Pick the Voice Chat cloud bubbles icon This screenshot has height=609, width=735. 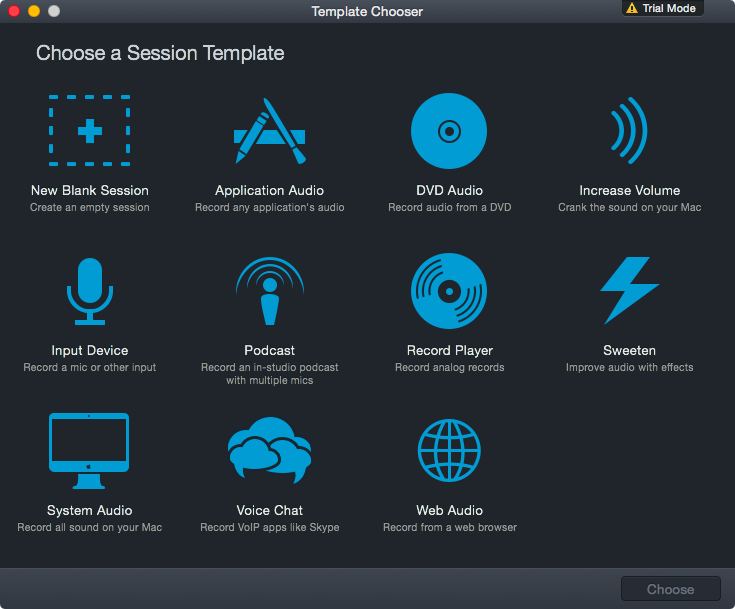coord(270,450)
